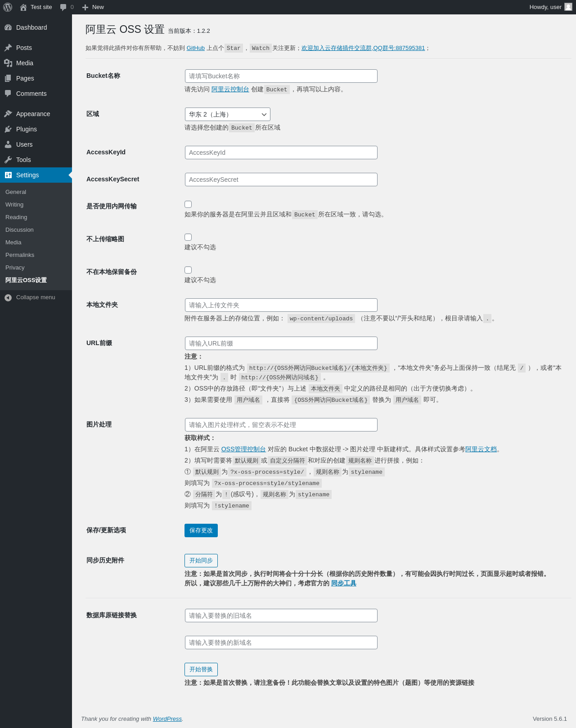The width and height of the screenshot is (576, 728).
Task: Click the Users person icon
Action: pyautogui.click(x=8, y=144)
